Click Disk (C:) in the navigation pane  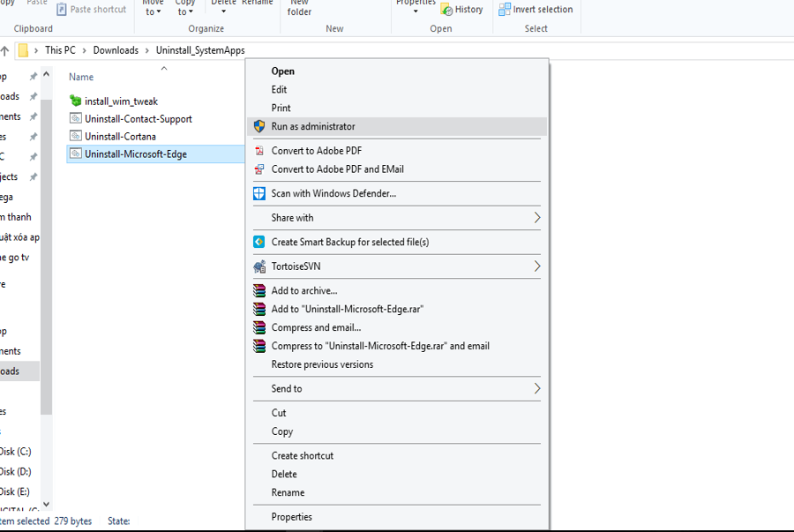[x=16, y=452]
